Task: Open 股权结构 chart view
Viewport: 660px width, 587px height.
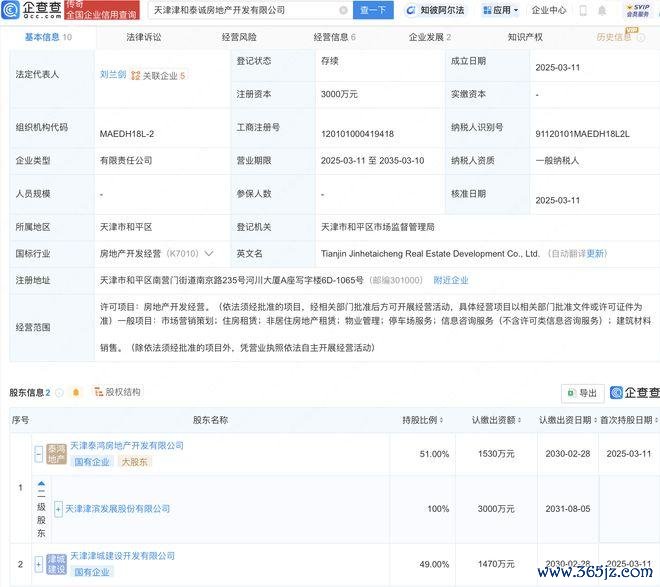Action: (x=117, y=392)
